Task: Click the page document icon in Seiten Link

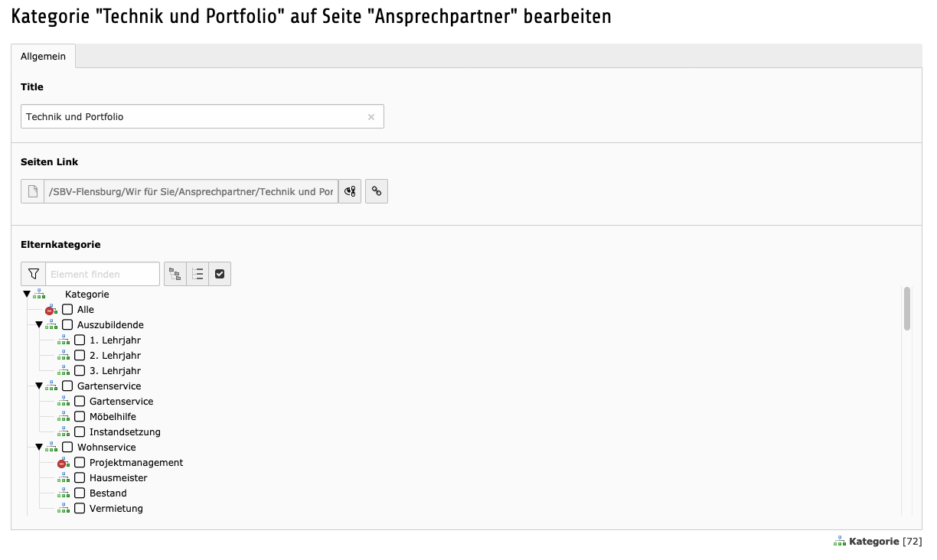Action: [33, 191]
